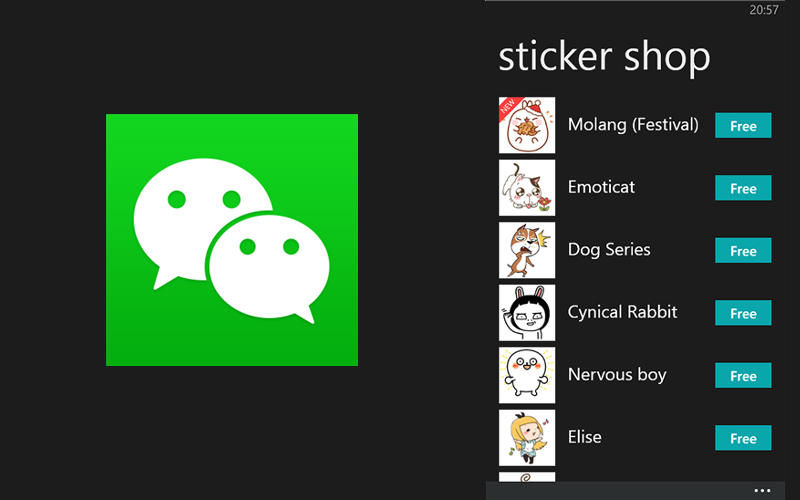Download Emoticat using its Free button
This screenshot has width=800, height=500.
tap(743, 188)
